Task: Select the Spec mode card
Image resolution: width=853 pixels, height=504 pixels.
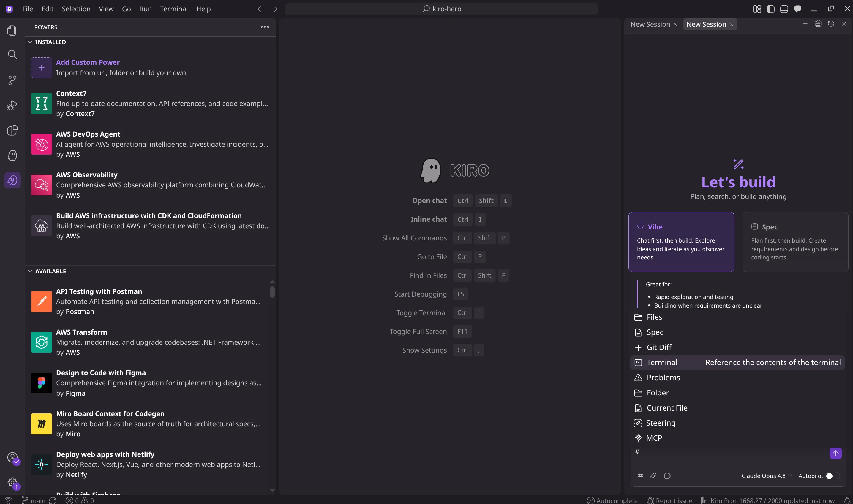Action: click(795, 242)
